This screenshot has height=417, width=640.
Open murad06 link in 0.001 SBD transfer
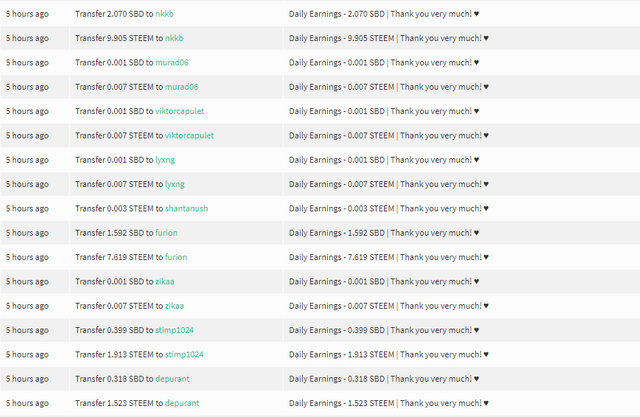pos(172,62)
